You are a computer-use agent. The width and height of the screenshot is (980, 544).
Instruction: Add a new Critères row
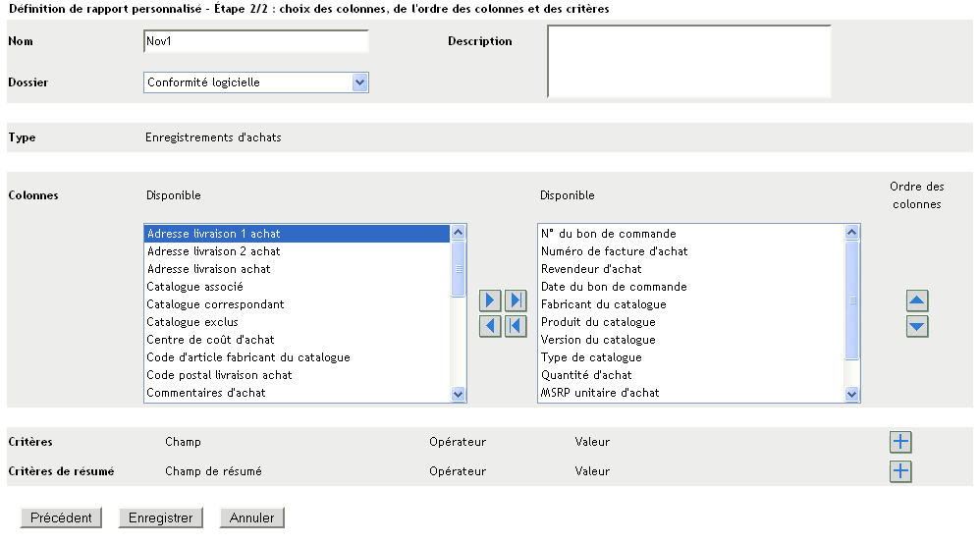(900, 442)
